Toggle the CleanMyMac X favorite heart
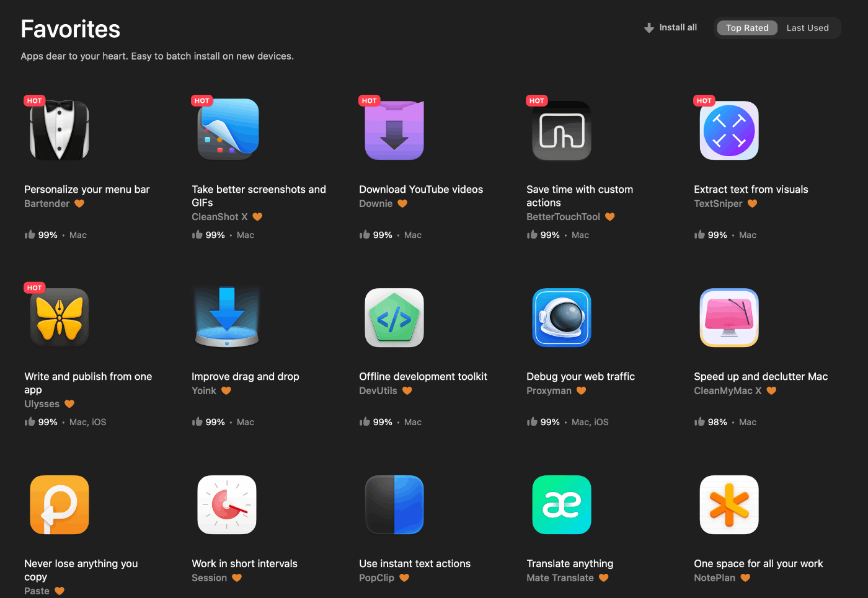 pos(771,390)
